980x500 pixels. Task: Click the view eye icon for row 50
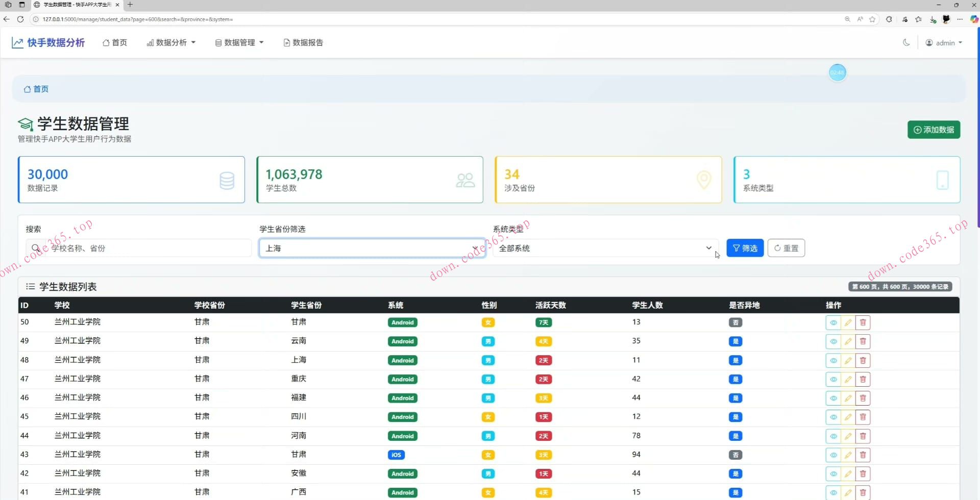point(833,322)
